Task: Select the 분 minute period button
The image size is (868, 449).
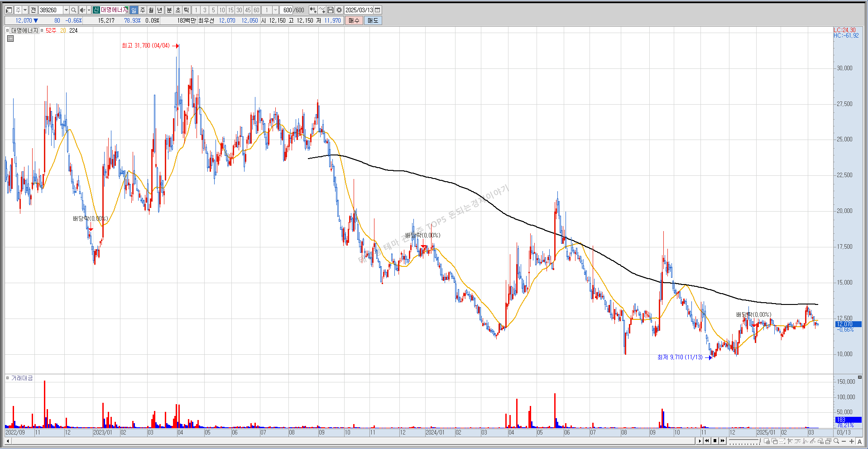Action: 169,10
